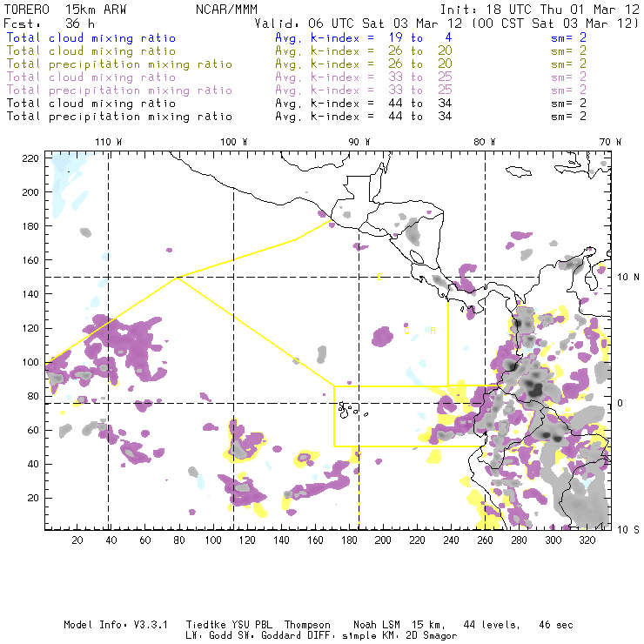The width and height of the screenshot is (644, 644).
Task: Click the Model Info V3.3.1 footer text
Action: 113,625
